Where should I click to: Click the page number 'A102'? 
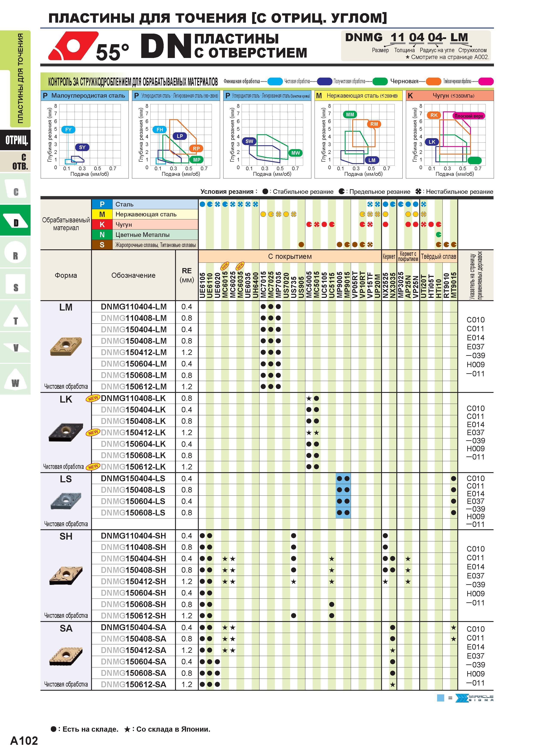pos(24,741)
